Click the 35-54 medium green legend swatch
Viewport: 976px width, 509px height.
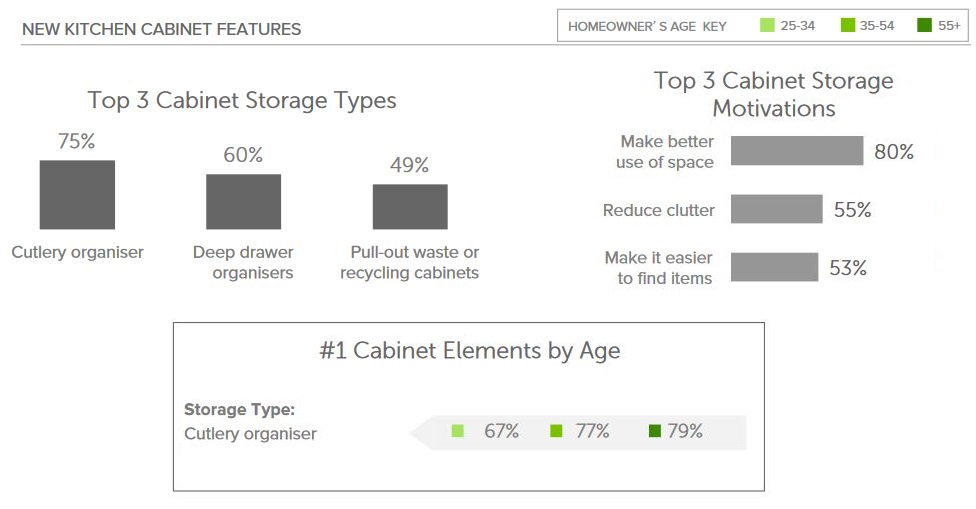[847, 26]
